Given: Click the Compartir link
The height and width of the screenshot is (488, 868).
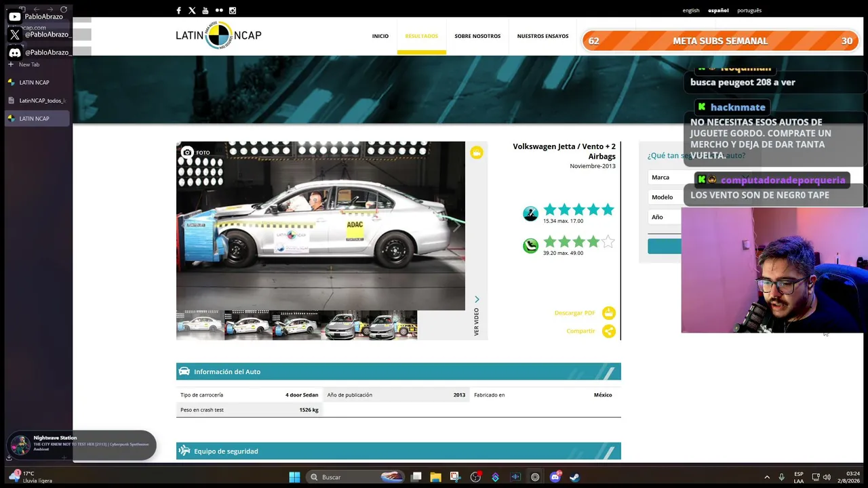Looking at the screenshot, I should 580,331.
